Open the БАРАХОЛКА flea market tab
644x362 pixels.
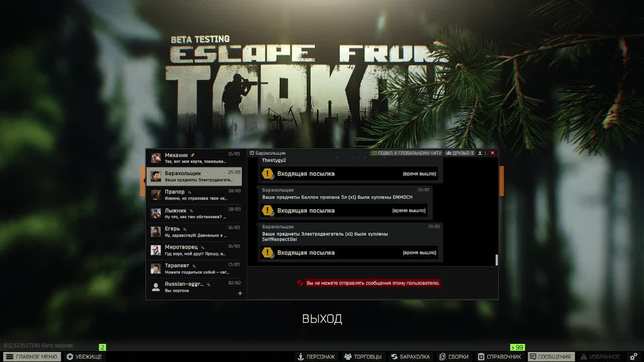411,356
